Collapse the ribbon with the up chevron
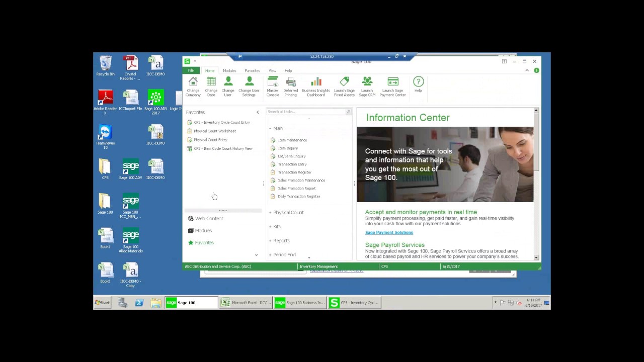644x362 pixels. [x=527, y=70]
